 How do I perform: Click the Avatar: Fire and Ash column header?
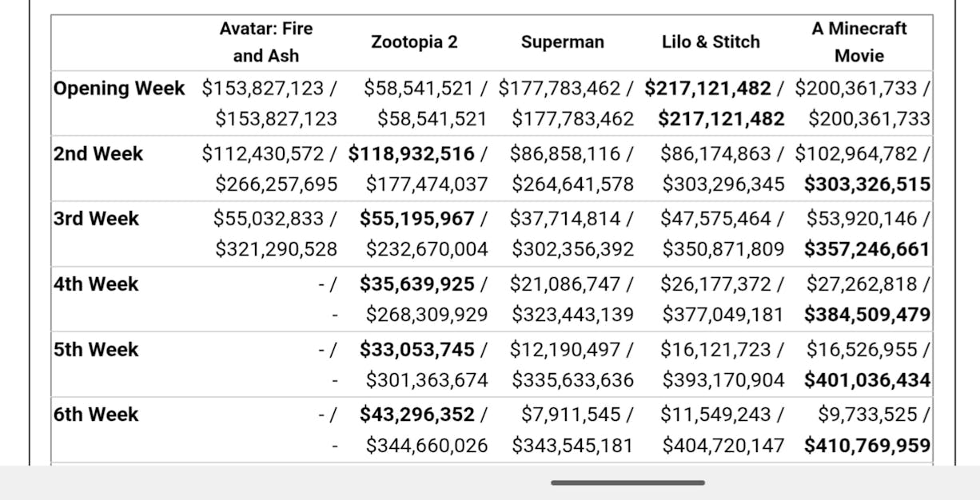coord(266,42)
